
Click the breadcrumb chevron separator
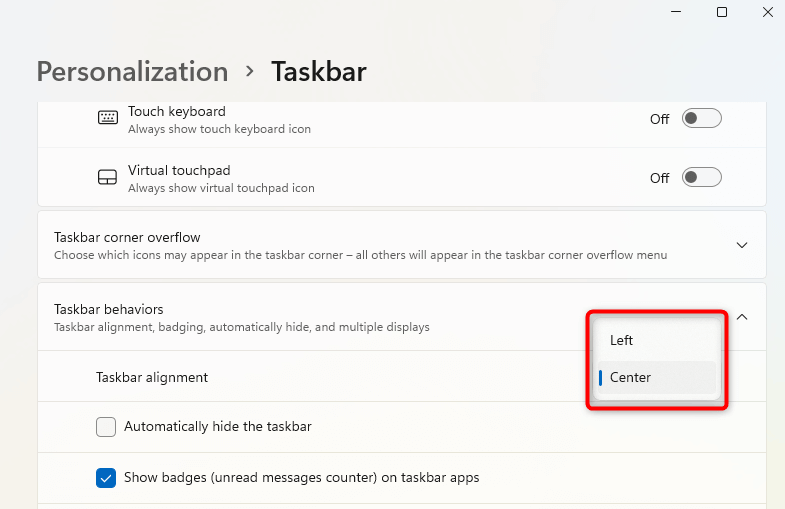pyautogui.click(x=249, y=72)
